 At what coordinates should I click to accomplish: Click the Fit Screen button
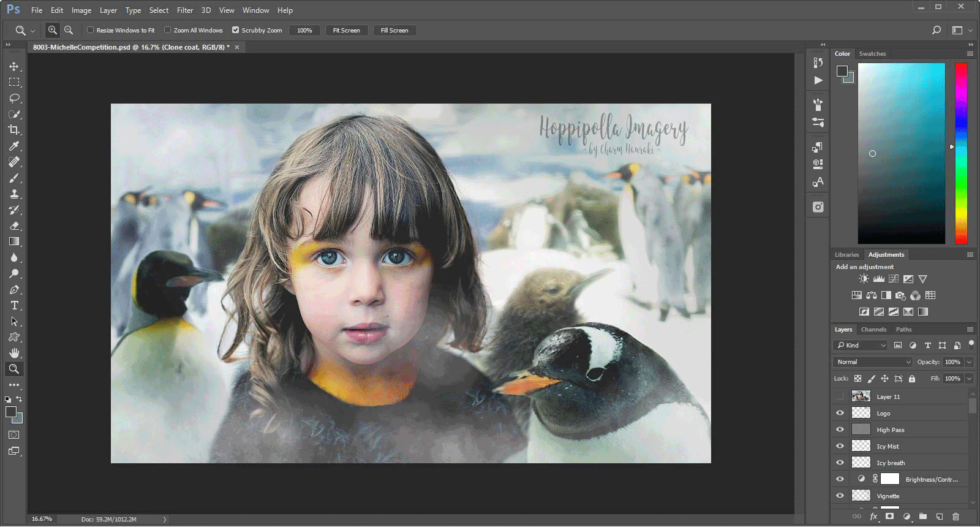click(346, 30)
